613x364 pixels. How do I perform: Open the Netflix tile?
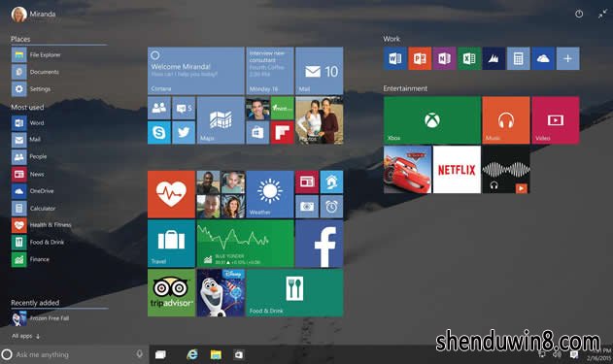[457, 170]
